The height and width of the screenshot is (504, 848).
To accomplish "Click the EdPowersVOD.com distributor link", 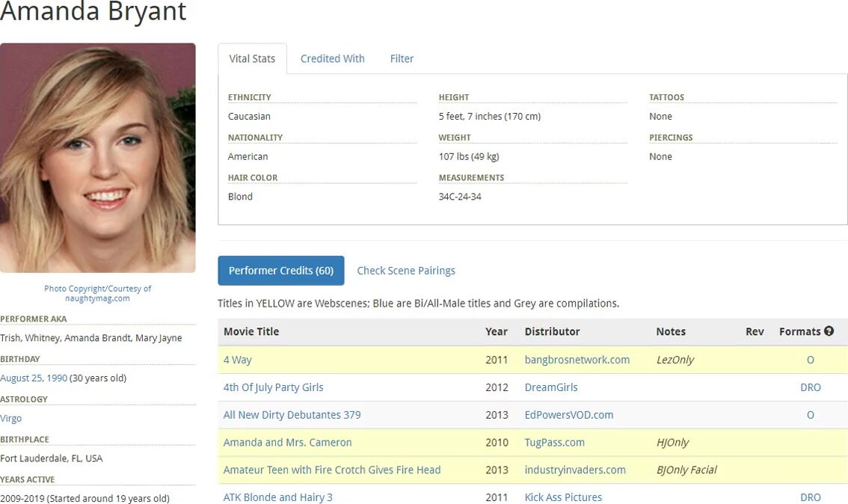I will click(568, 415).
